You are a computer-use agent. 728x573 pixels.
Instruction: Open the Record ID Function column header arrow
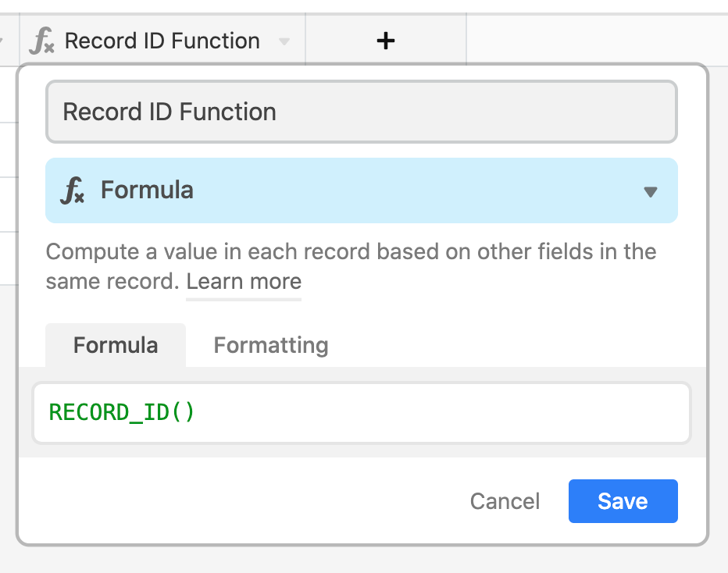click(284, 41)
